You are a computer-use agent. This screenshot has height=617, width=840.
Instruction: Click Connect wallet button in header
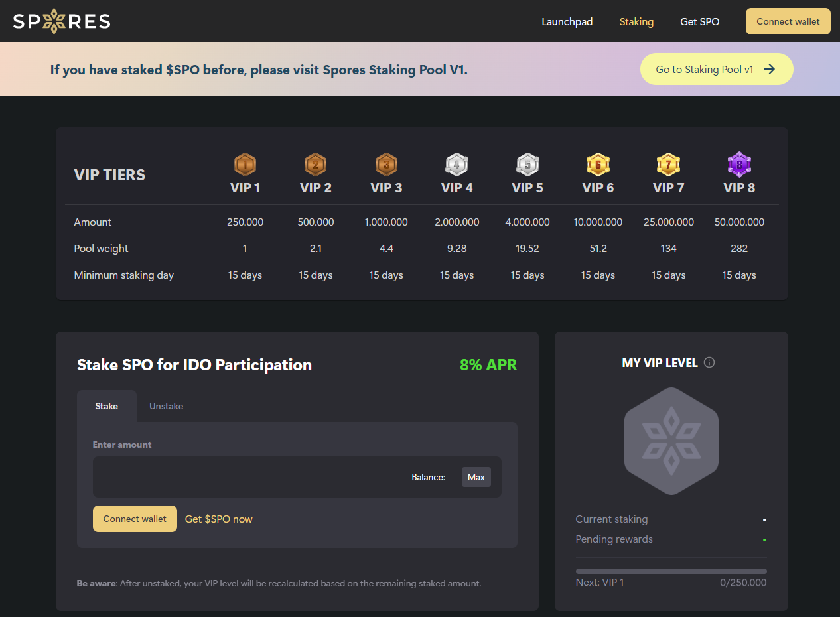click(x=788, y=21)
